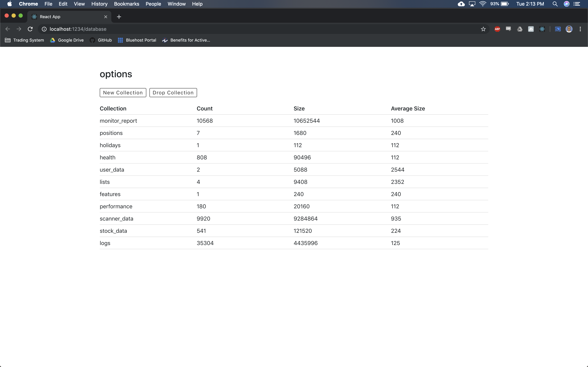Viewport: 588px width, 367px height.
Task: Open macOS Spotlight search icon
Action: coord(555,4)
